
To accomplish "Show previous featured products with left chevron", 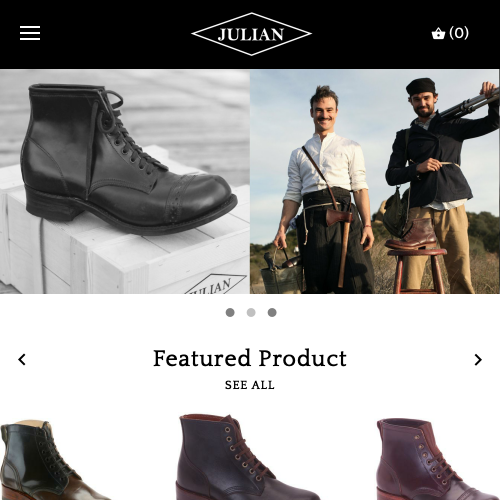I will 22,359.
